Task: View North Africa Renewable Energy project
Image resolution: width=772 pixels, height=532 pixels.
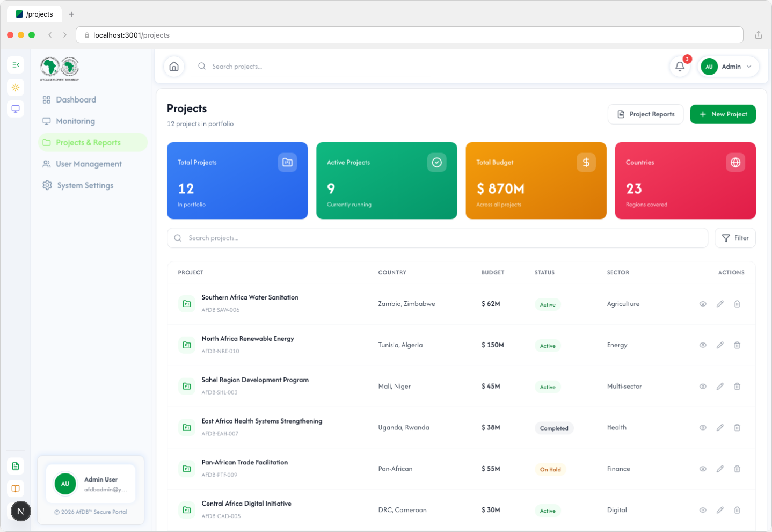Action: 703,345
